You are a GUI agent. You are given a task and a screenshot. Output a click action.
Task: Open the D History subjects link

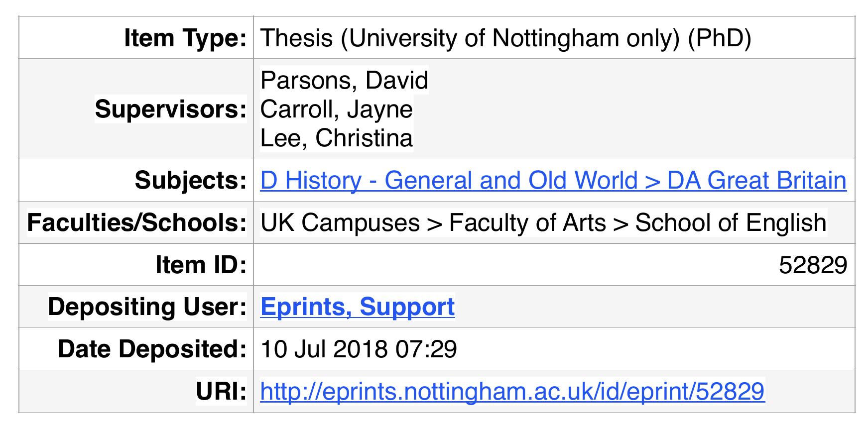tap(553, 180)
